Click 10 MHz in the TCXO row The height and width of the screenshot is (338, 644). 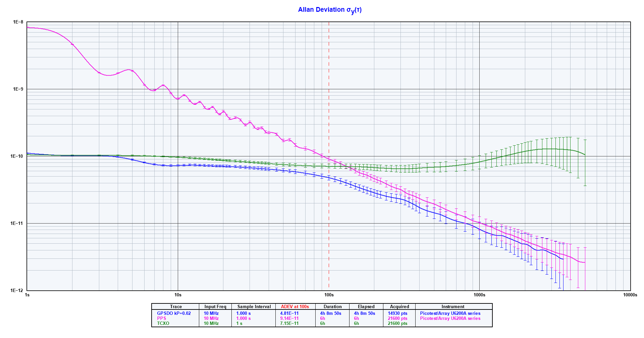[211, 324]
